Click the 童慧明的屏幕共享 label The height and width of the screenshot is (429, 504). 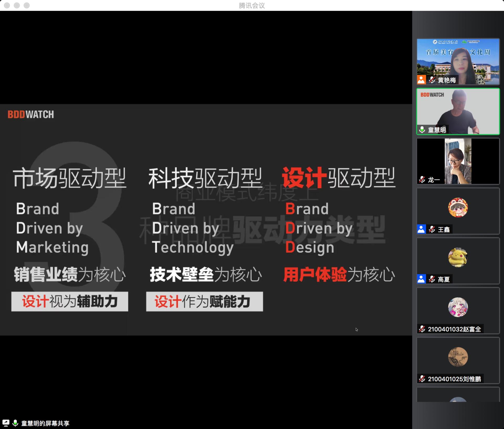(45, 423)
